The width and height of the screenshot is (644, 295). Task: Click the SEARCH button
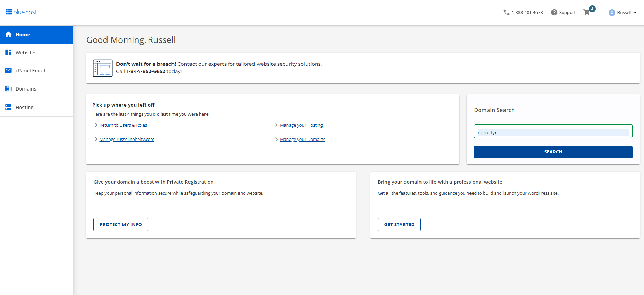coord(553,152)
